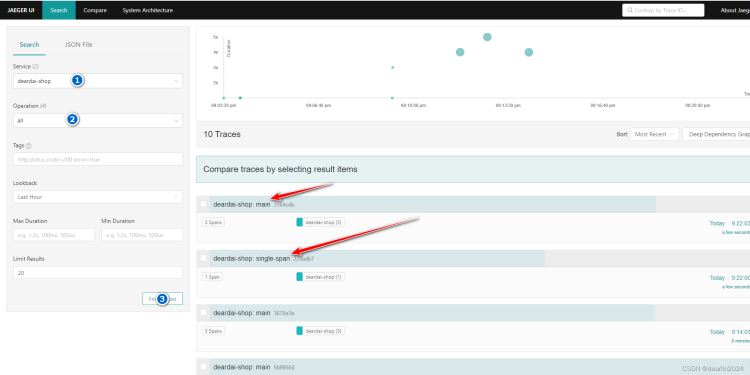Viewport: 750px width, 375px height.
Task: Tick checkbox for first deardai-shop: main trace
Action: point(203,204)
